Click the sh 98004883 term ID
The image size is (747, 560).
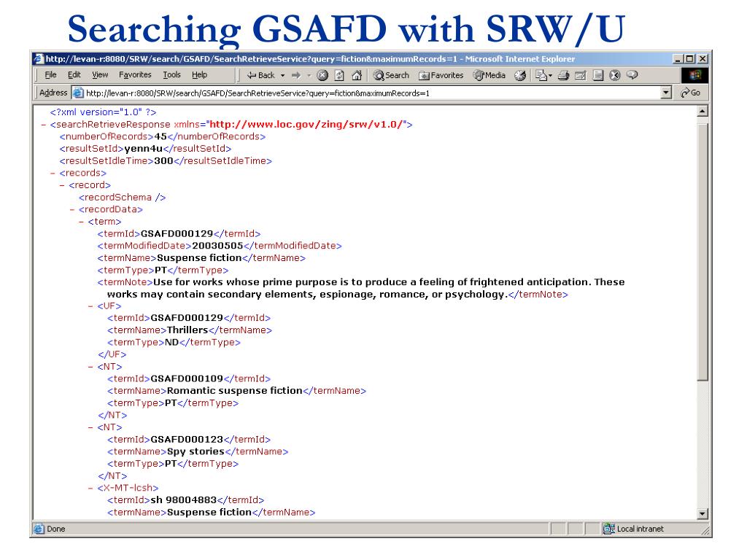click(x=183, y=500)
